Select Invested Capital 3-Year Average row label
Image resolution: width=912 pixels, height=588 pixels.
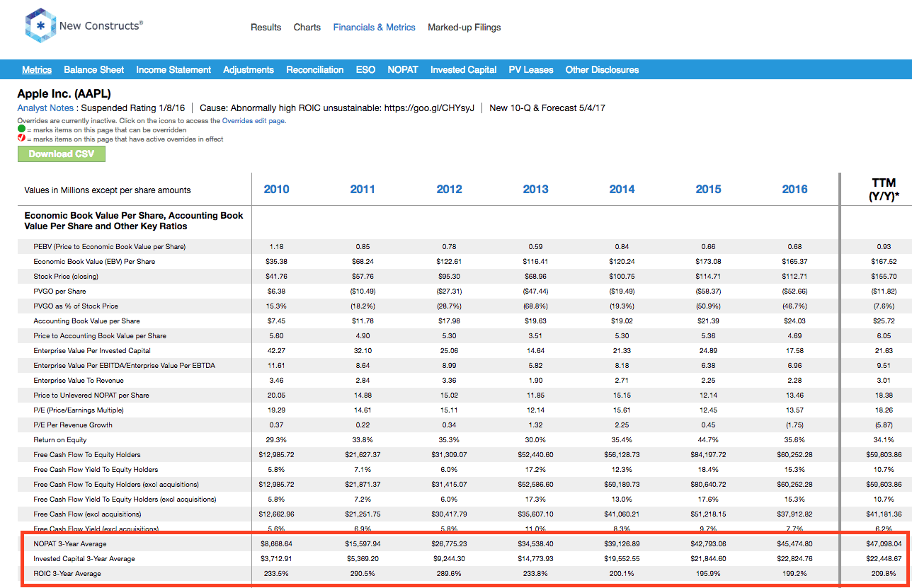point(84,559)
